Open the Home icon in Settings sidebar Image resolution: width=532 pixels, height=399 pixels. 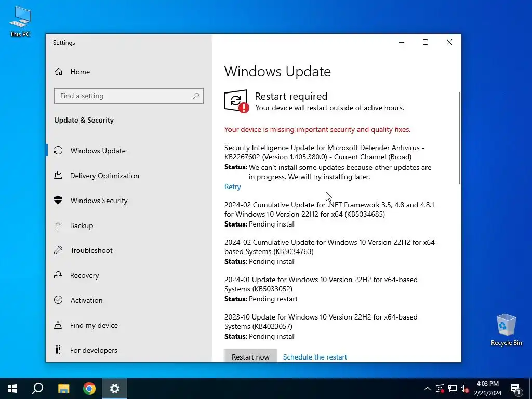point(59,72)
